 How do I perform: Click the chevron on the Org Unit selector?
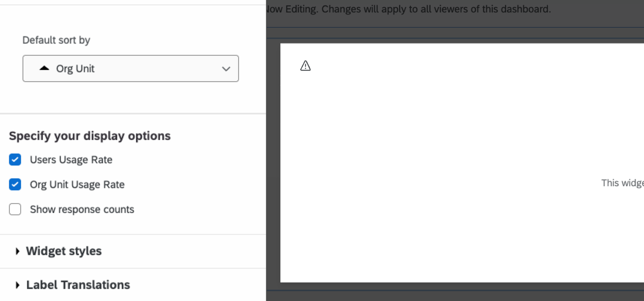pyautogui.click(x=226, y=68)
